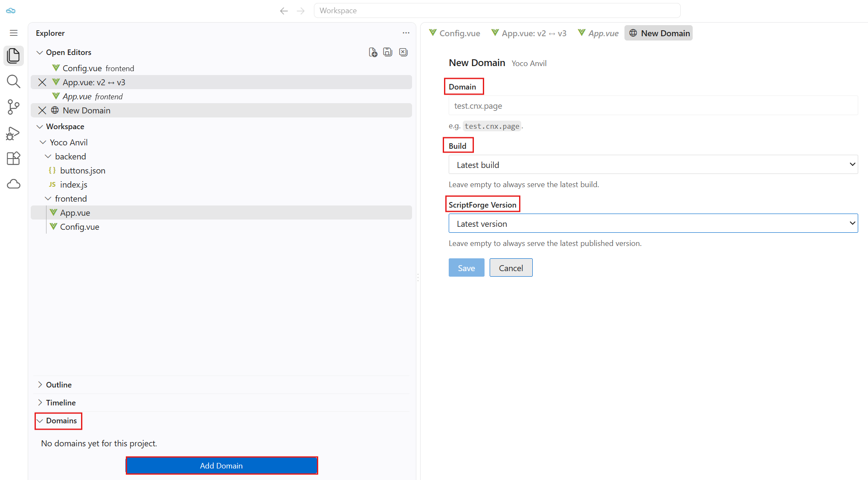Screen dimensions: 868x480
Task: Open the ScriptForge Version dropdown
Action: 653,223
